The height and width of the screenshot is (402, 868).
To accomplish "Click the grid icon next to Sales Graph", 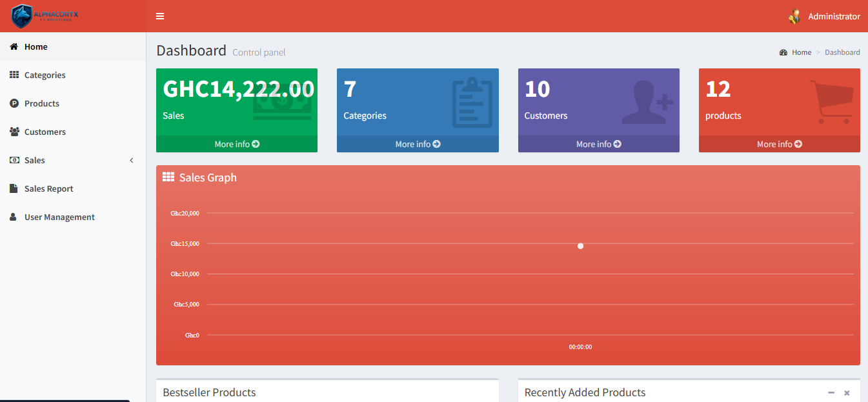I will [x=168, y=177].
